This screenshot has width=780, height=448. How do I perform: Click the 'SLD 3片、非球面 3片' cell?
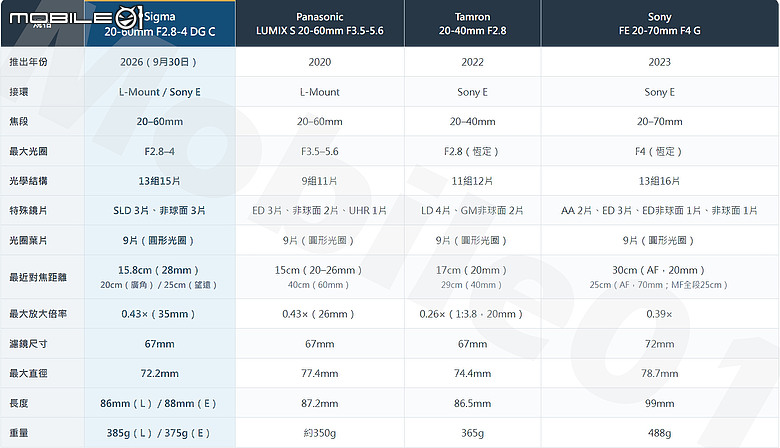click(x=159, y=210)
